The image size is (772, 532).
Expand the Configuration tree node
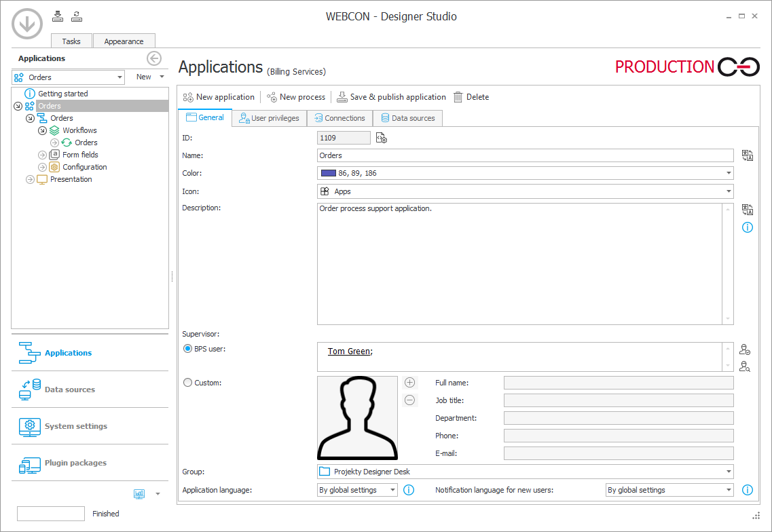[42, 167]
